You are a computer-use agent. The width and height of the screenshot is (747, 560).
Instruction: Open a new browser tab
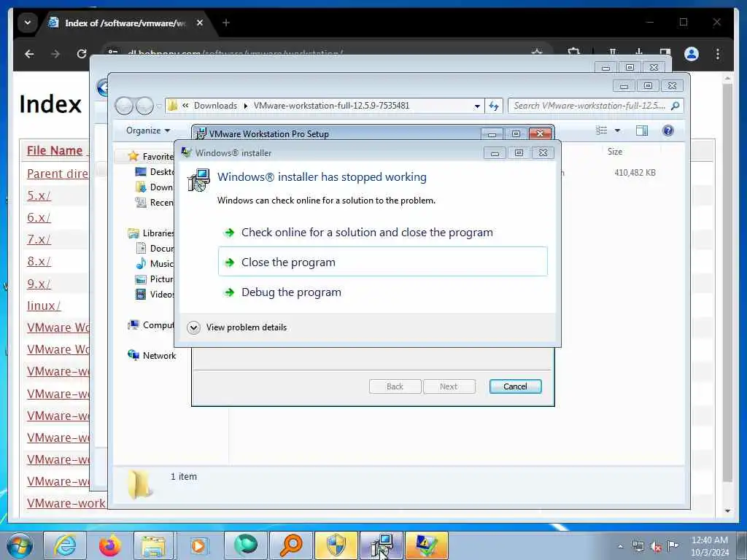coord(226,23)
